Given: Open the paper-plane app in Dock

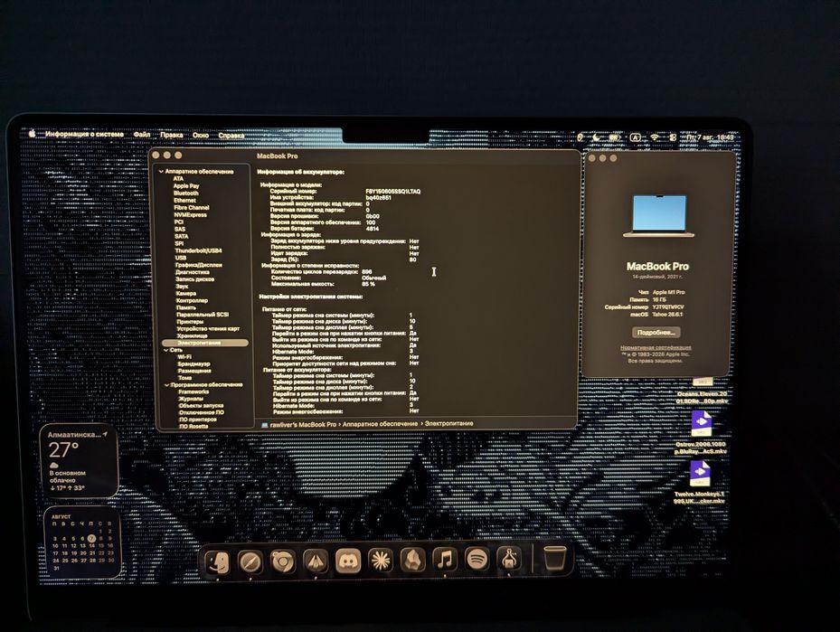Looking at the screenshot, I should click(316, 561).
